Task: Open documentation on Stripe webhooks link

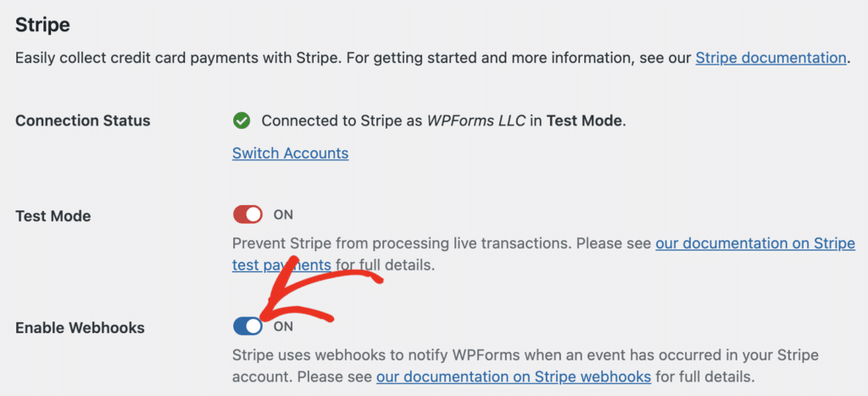Action: pyautogui.click(x=513, y=377)
